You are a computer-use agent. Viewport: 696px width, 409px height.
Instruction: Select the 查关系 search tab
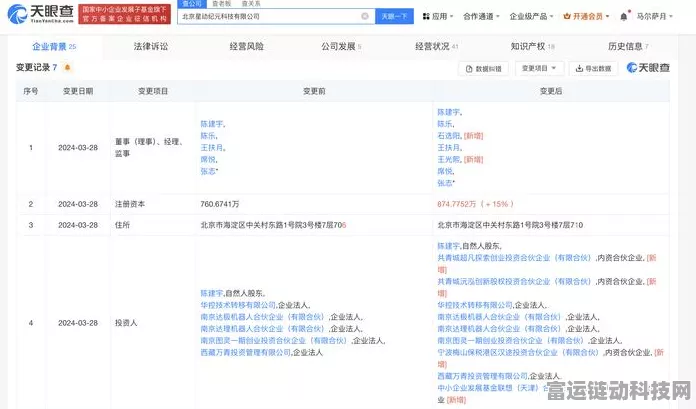point(251,4)
